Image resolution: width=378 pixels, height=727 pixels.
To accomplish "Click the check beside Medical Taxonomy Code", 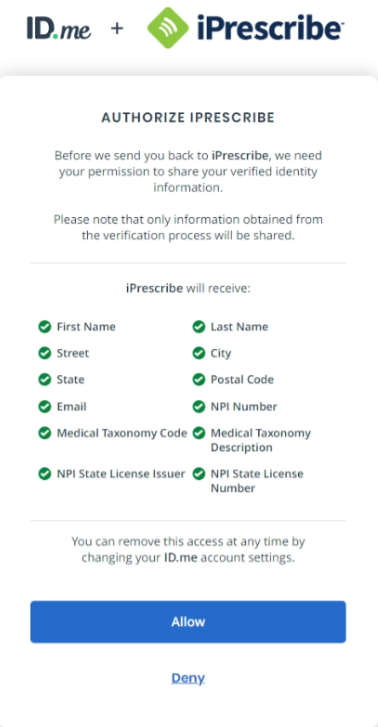I will pos(45,433).
